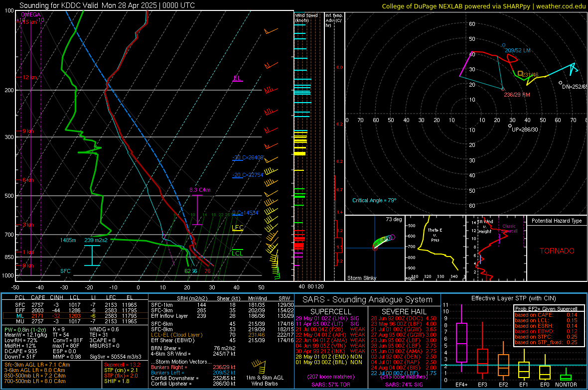588x390 pixels.
Task: Click the based on STPC: 0.25 row
Action: click(x=546, y=337)
